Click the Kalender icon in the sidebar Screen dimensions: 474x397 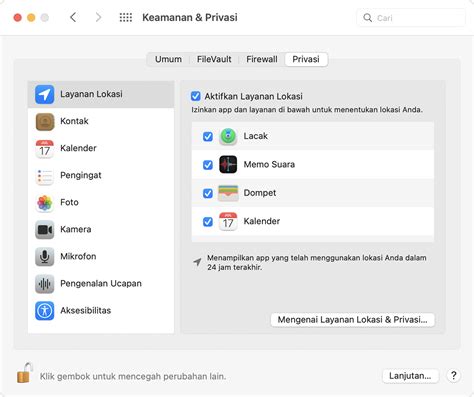pos(45,149)
